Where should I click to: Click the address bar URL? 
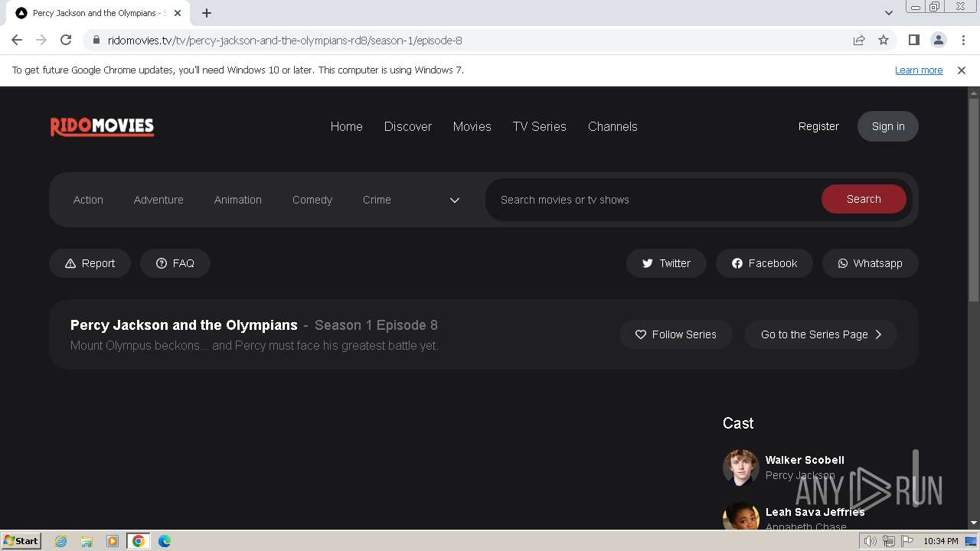tap(285, 41)
